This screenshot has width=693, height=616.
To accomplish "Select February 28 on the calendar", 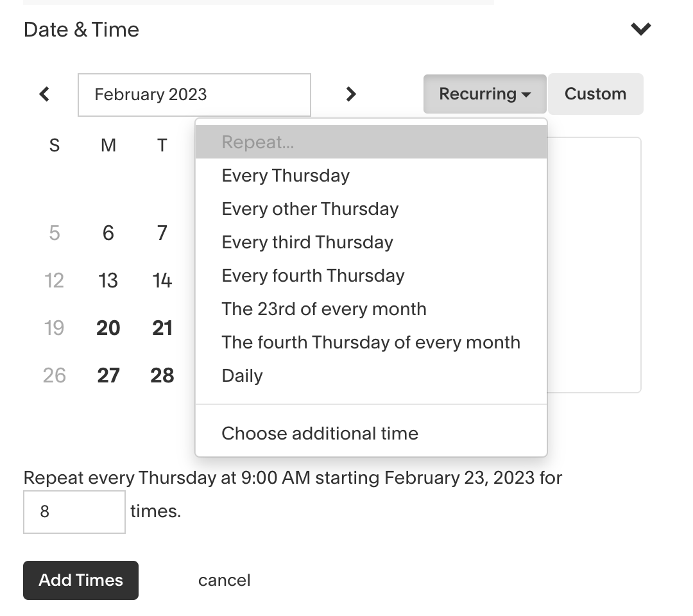I will [x=162, y=375].
